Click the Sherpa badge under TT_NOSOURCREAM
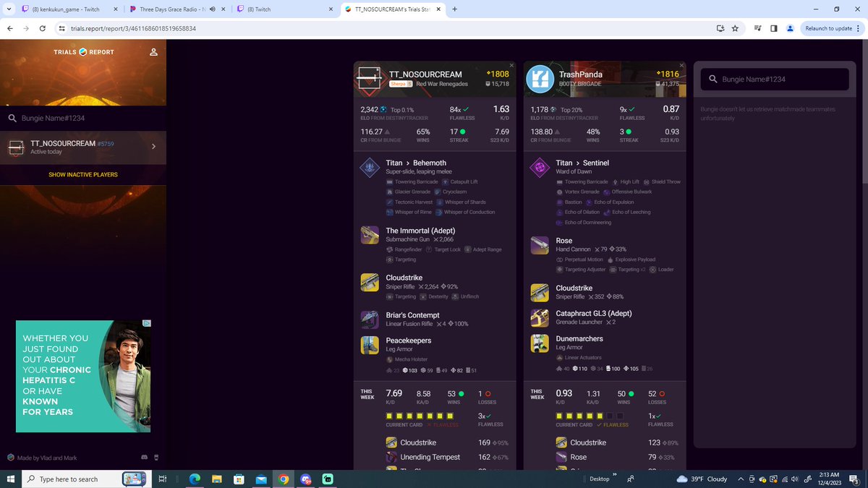Image resolution: width=868 pixels, height=488 pixels. coord(401,84)
